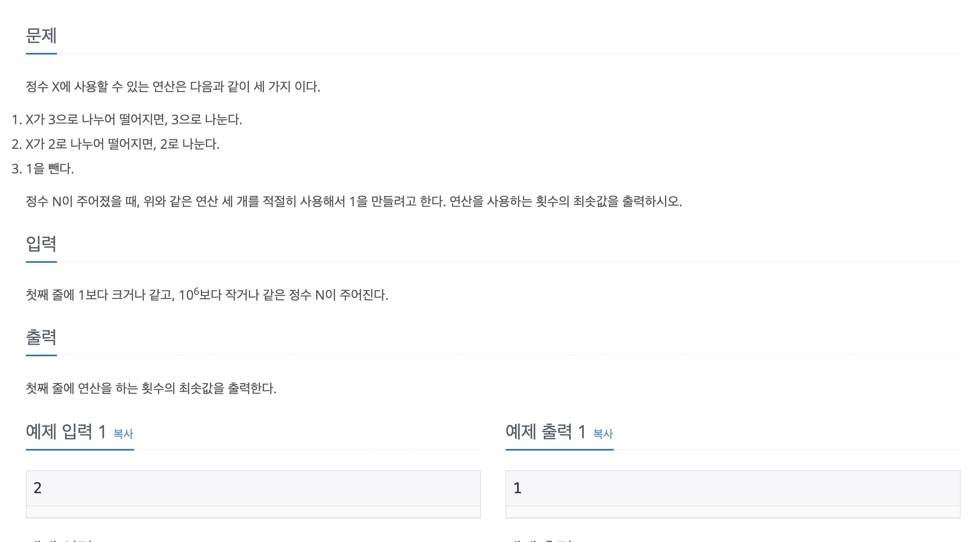
Task: Click the number 2 in example input
Action: click(37, 488)
